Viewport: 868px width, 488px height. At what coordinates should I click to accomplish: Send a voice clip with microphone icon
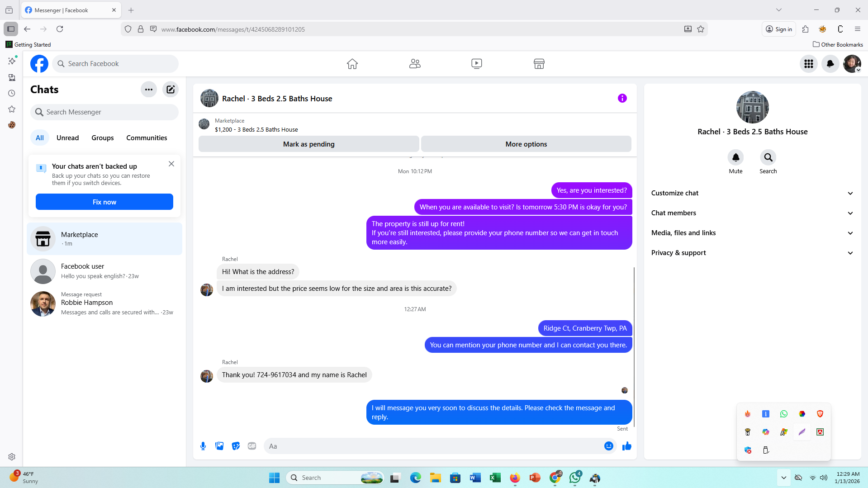click(x=203, y=446)
